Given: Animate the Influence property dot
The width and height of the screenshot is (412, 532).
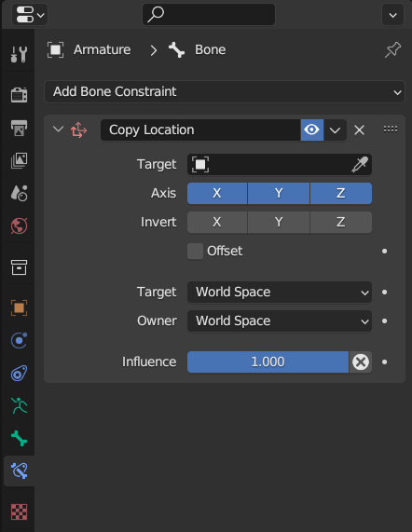Looking at the screenshot, I should [x=385, y=362].
